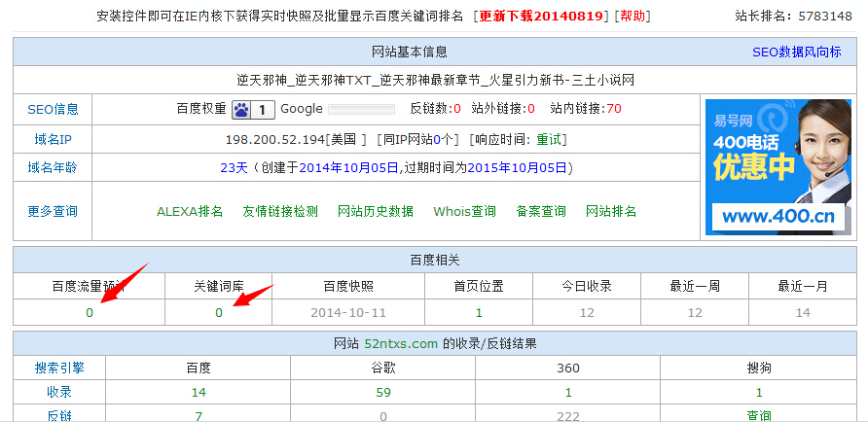Click the 站外链接 value 0
The height and width of the screenshot is (422, 868).
531,109
